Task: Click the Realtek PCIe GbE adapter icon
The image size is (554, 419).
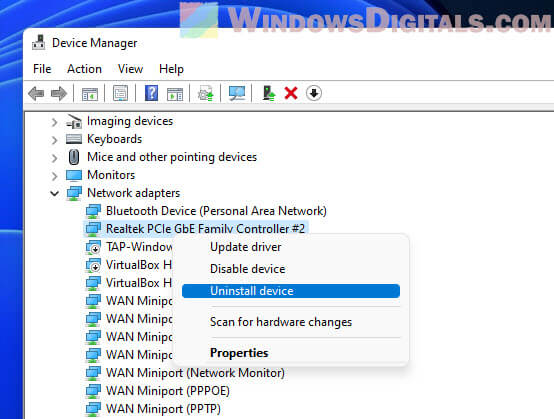Action: tap(93, 229)
